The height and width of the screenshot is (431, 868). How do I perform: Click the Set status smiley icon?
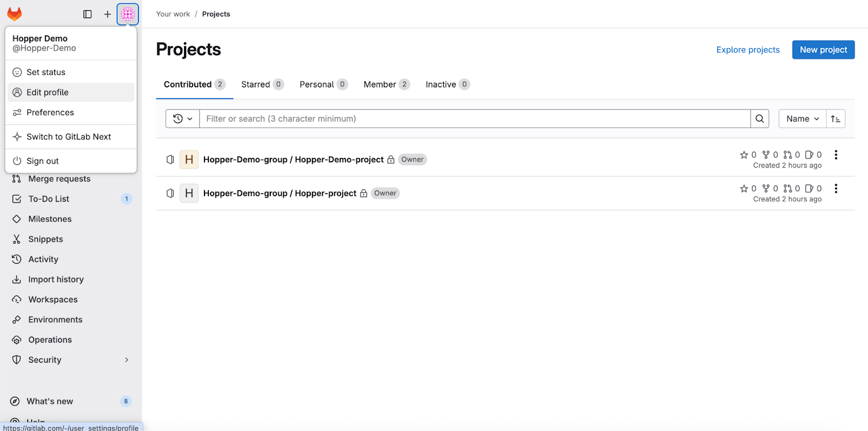tap(17, 72)
